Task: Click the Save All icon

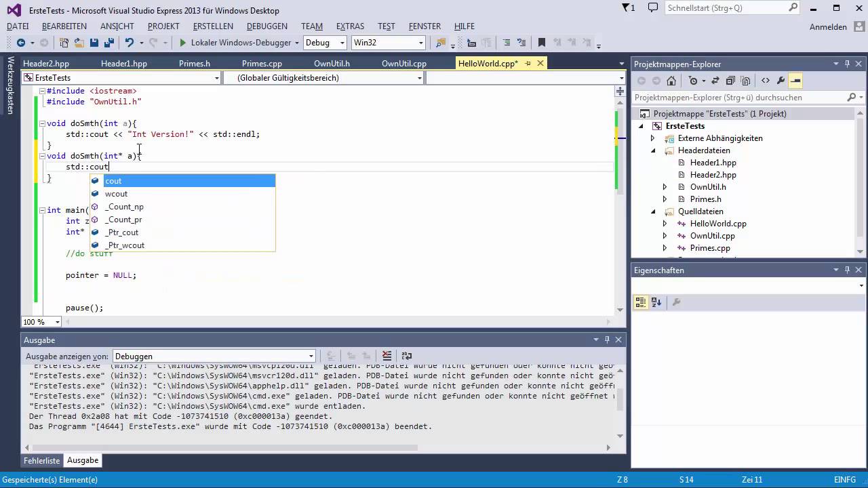Action: click(x=108, y=43)
